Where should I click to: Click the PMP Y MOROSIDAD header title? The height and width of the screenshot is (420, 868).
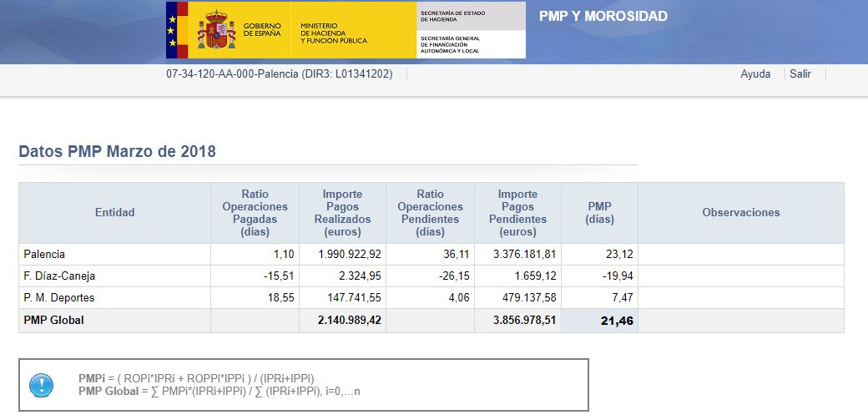click(x=603, y=17)
